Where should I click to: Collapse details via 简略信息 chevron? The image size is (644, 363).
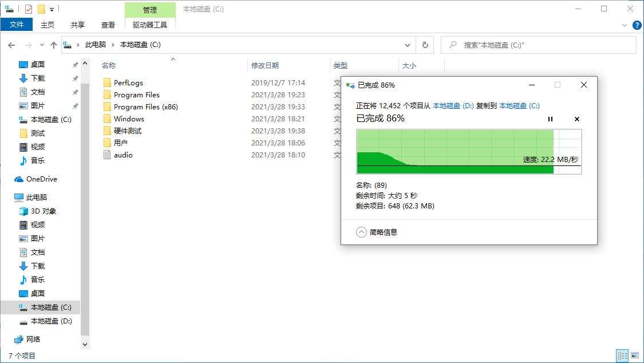pyautogui.click(x=361, y=232)
